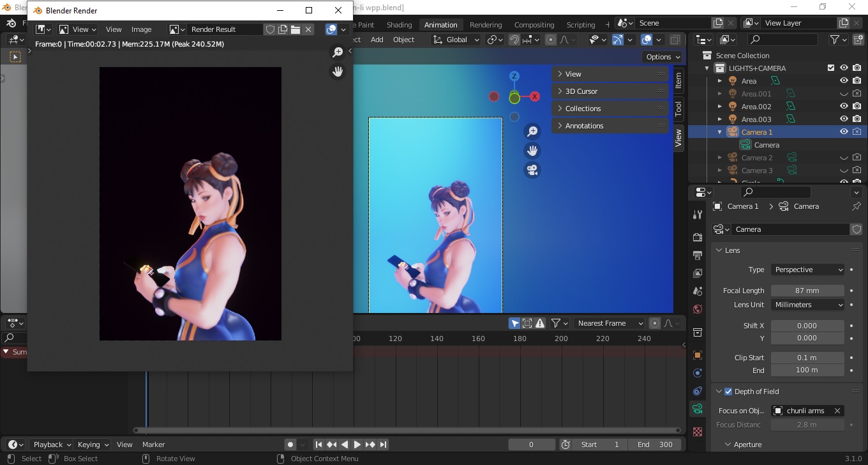The image size is (868, 465).
Task: Select the Select Box tool icon
Action: pos(15,57)
